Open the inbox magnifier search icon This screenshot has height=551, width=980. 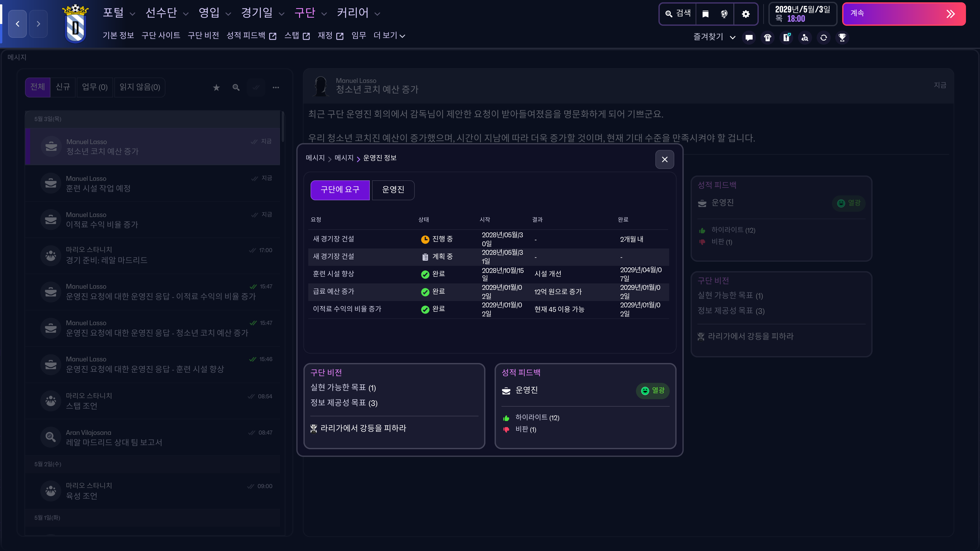coord(236,87)
